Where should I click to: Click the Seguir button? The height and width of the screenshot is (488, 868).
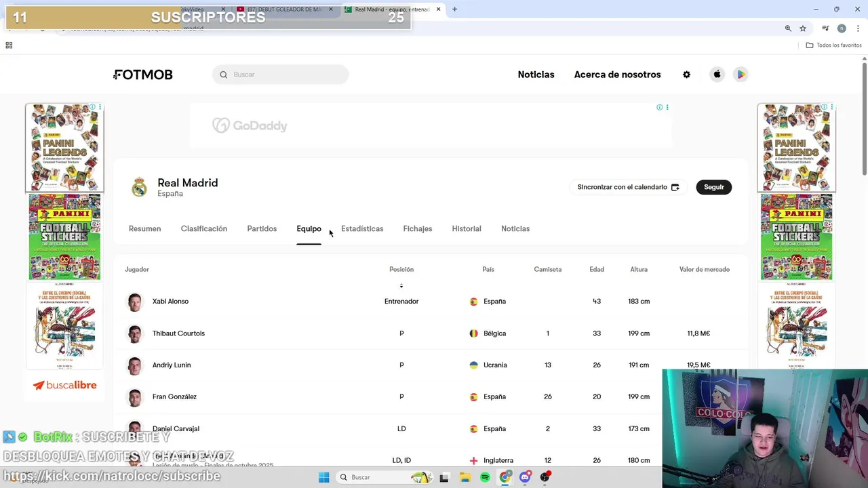[x=713, y=187]
